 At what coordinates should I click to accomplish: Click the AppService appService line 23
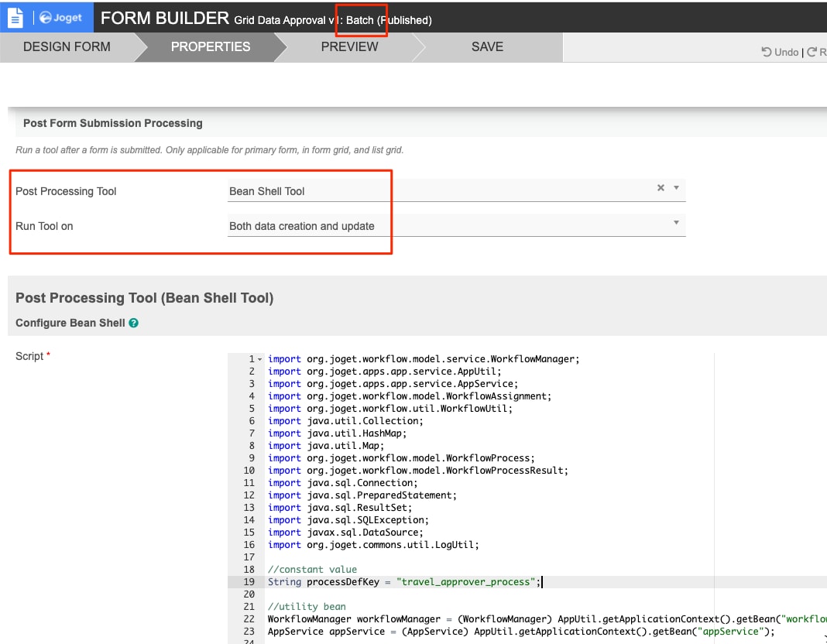coord(521,632)
